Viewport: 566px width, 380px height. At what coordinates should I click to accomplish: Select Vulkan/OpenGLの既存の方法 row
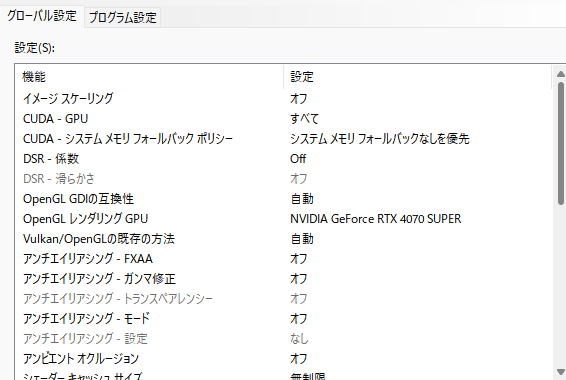pos(283,239)
